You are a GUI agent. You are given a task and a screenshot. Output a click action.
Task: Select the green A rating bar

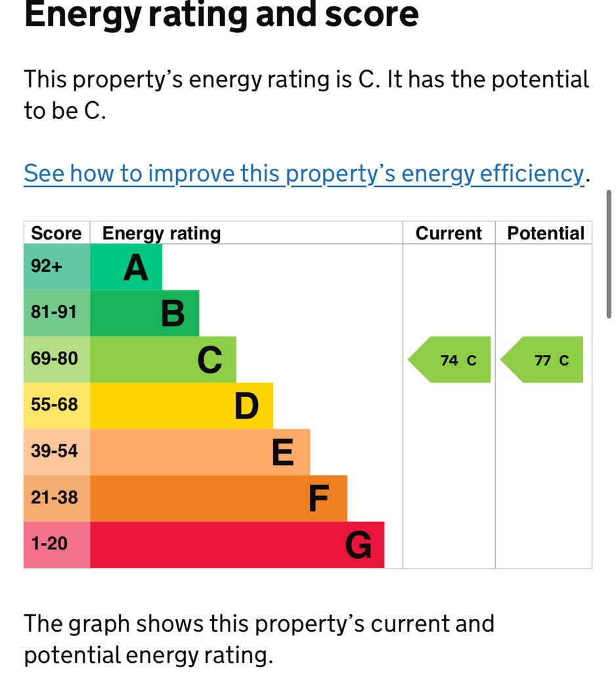pyautogui.click(x=126, y=267)
